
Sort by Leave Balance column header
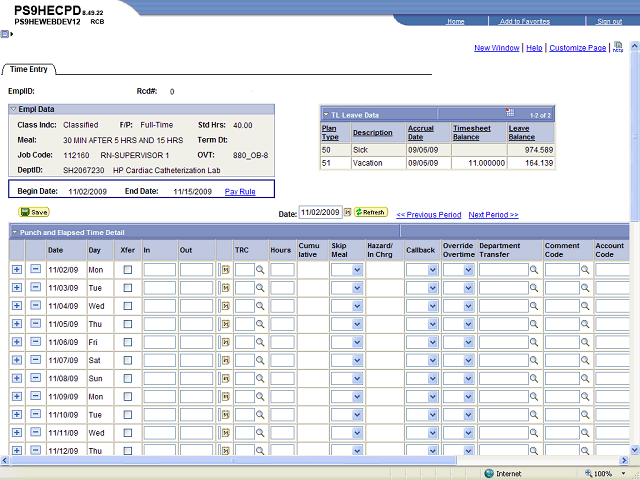(521, 133)
